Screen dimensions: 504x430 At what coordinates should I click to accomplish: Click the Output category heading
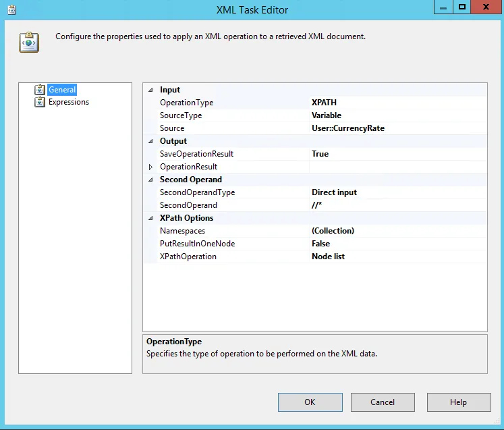tap(173, 141)
